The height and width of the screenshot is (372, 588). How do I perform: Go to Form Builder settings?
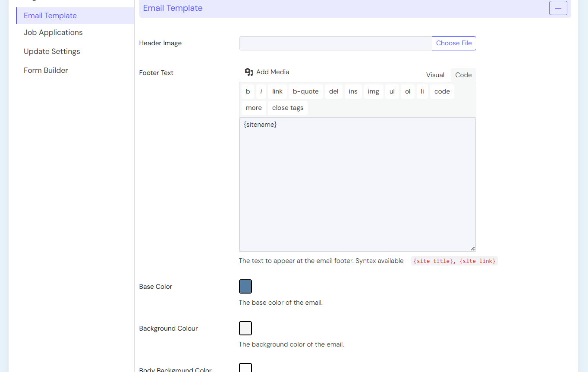pyautogui.click(x=46, y=70)
